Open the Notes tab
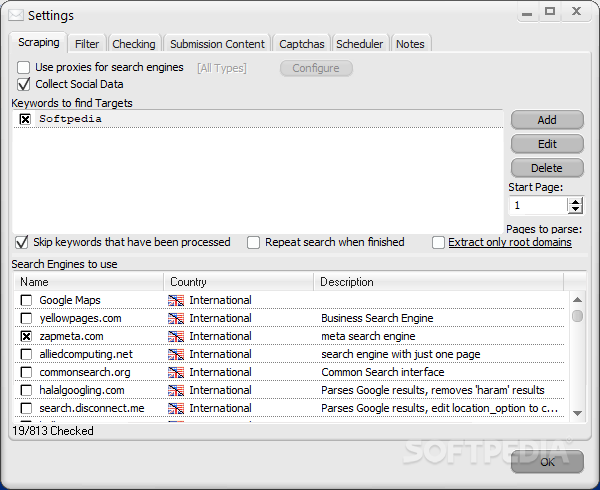This screenshot has width=600, height=490. [410, 44]
